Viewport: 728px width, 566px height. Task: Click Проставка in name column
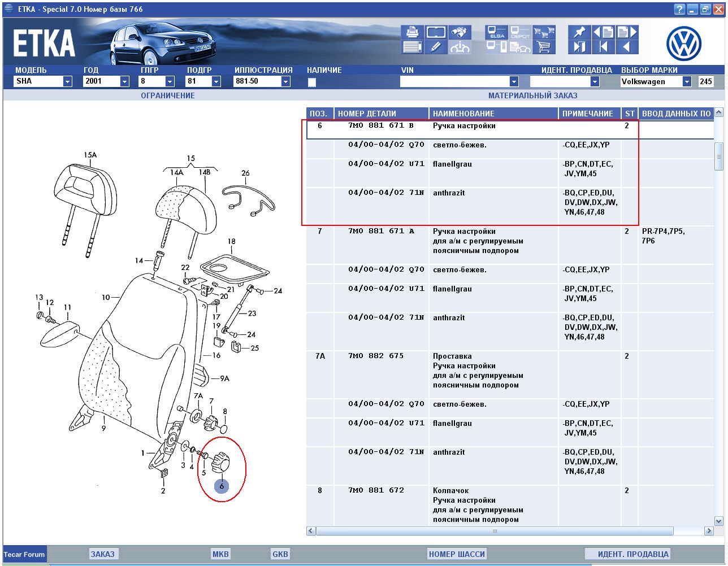pos(452,356)
